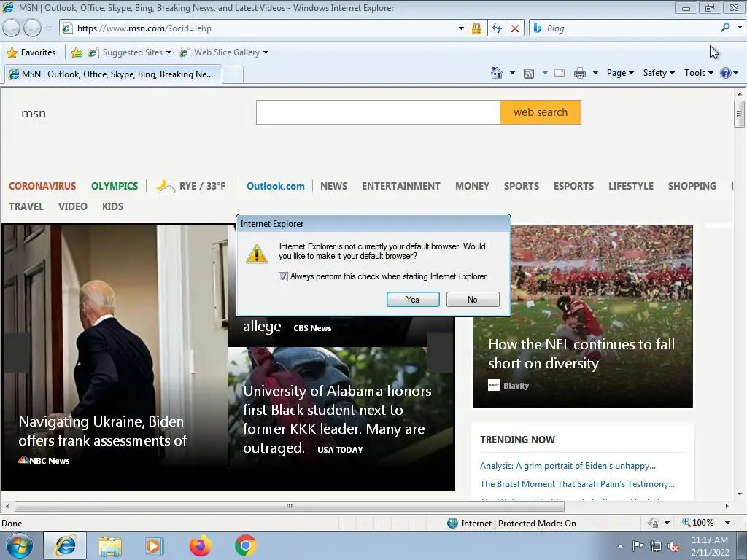Uncheck Always perform this check checkbox
The width and height of the screenshot is (747, 560).
click(x=283, y=276)
